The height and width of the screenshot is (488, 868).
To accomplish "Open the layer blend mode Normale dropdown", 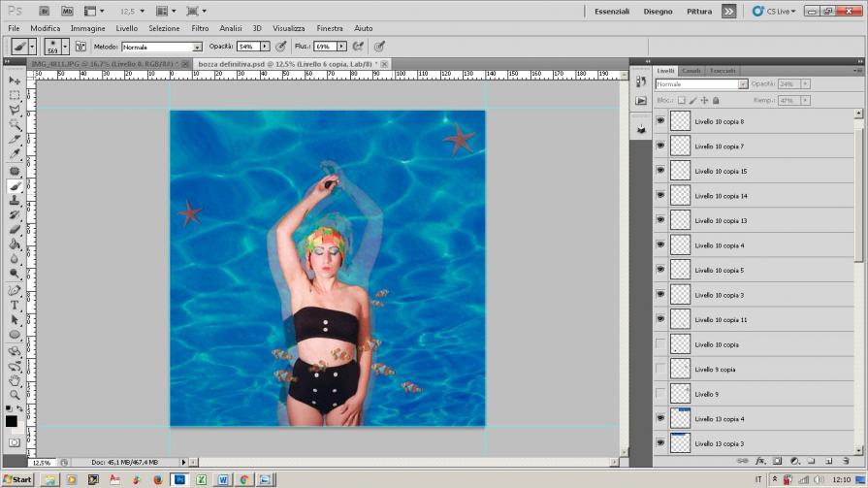I will point(743,84).
